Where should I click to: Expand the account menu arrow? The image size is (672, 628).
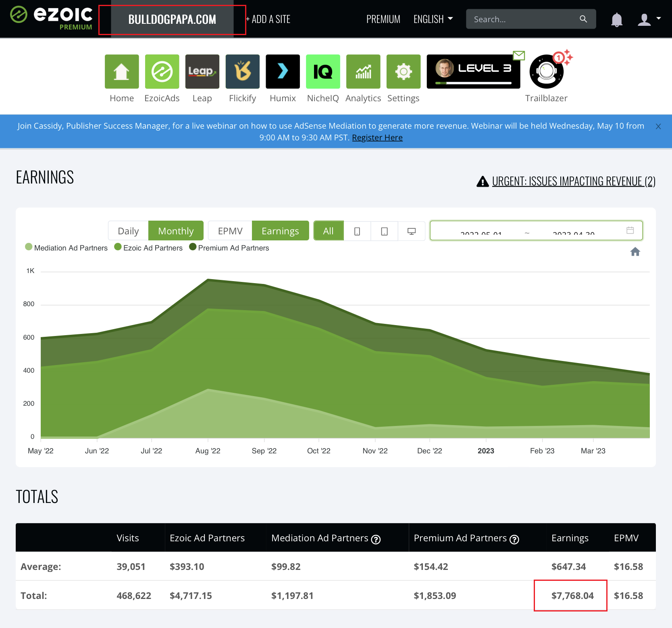(659, 18)
